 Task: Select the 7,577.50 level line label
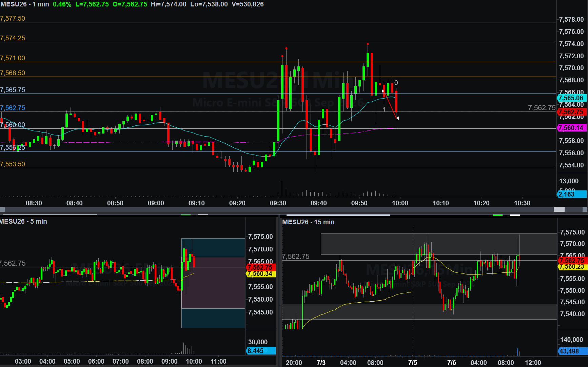[x=13, y=19]
